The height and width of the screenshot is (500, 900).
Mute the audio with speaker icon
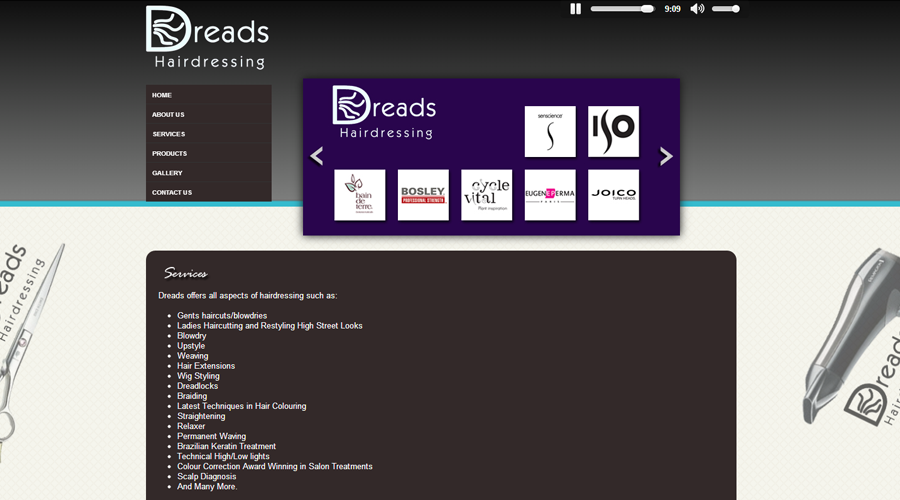click(697, 9)
